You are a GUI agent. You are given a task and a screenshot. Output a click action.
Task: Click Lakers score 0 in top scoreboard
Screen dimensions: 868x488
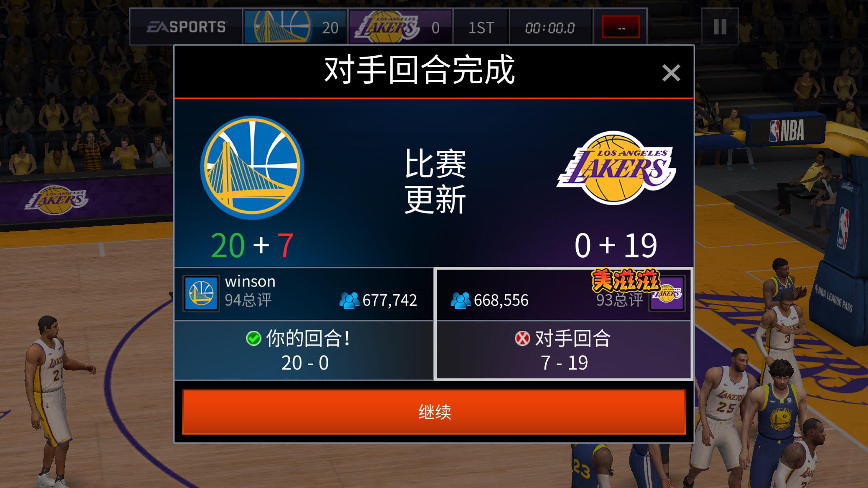click(x=435, y=28)
